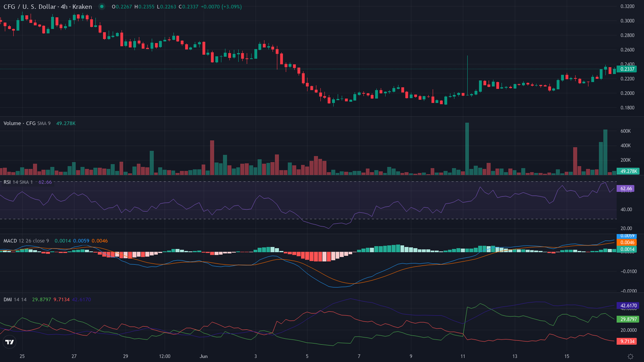Click the blue 0.0059 MACD axis label

coord(626,236)
